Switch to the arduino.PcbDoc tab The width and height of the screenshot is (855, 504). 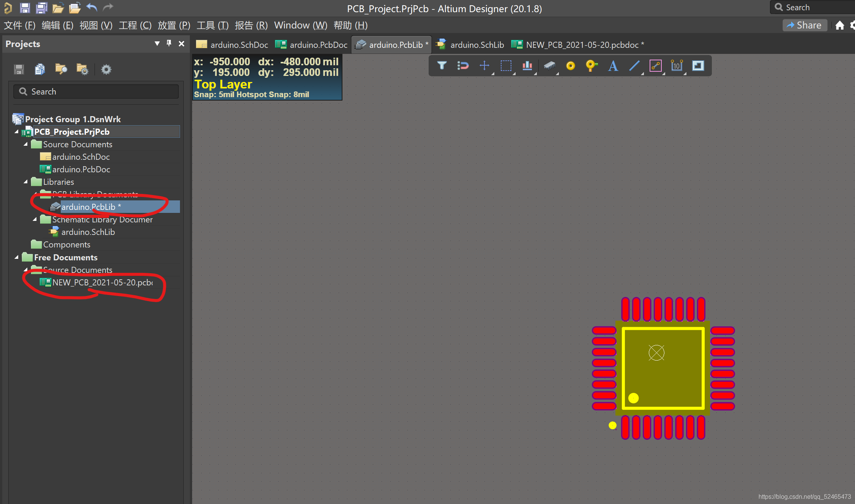point(311,45)
